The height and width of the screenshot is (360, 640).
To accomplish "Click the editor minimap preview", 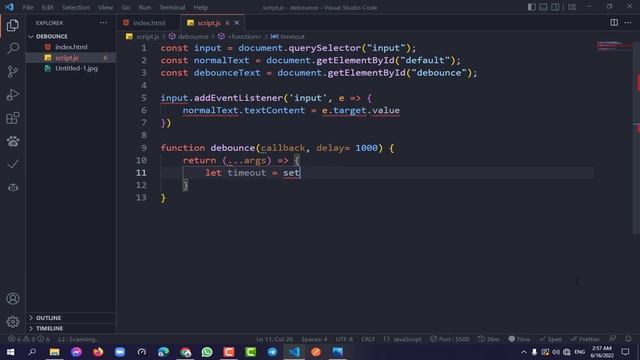I will (614, 46).
